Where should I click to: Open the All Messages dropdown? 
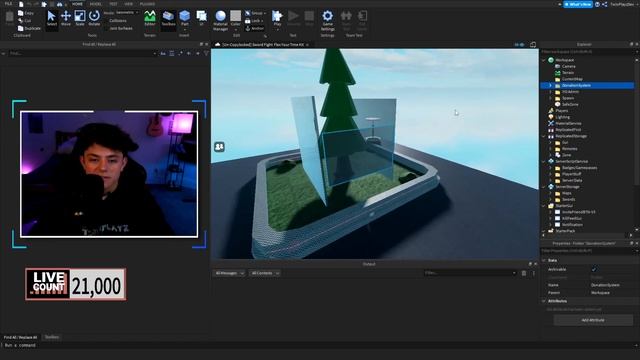pyautogui.click(x=229, y=273)
